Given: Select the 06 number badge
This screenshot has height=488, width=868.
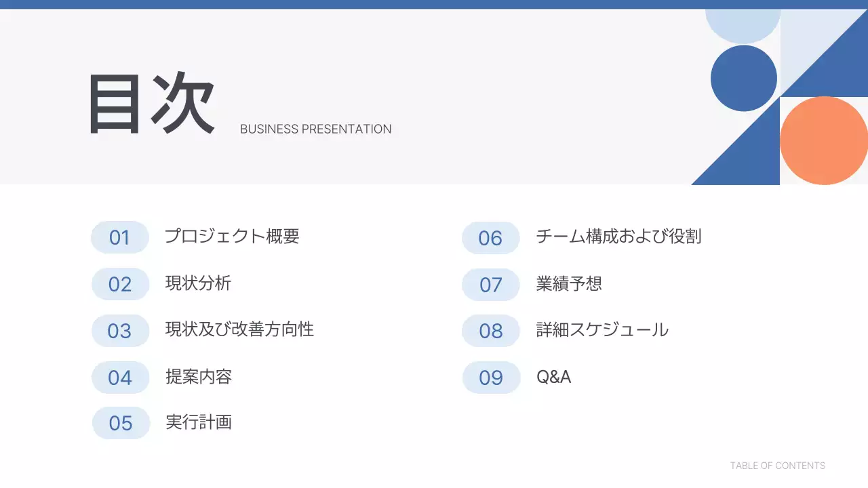Looking at the screenshot, I should (490, 238).
